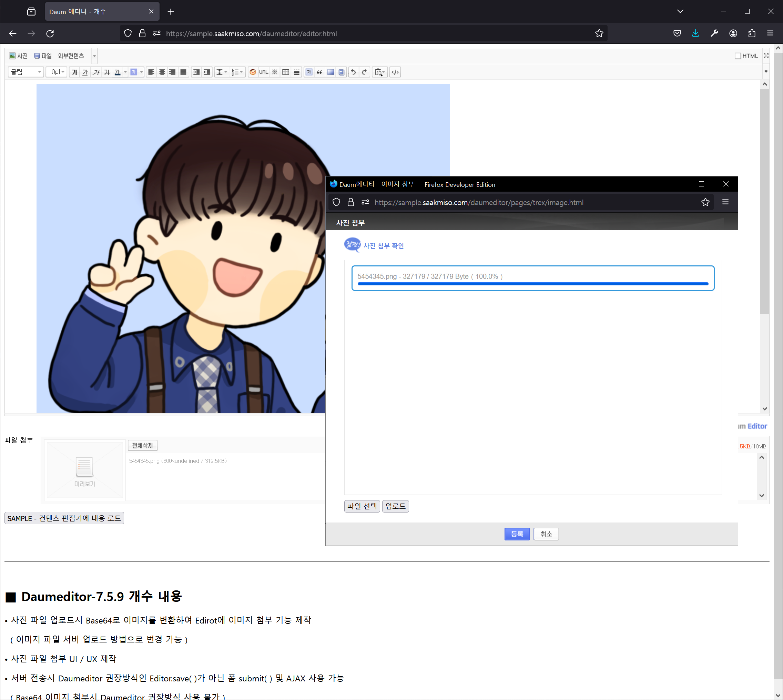Align text right in editor
783x700 pixels.
click(x=172, y=72)
